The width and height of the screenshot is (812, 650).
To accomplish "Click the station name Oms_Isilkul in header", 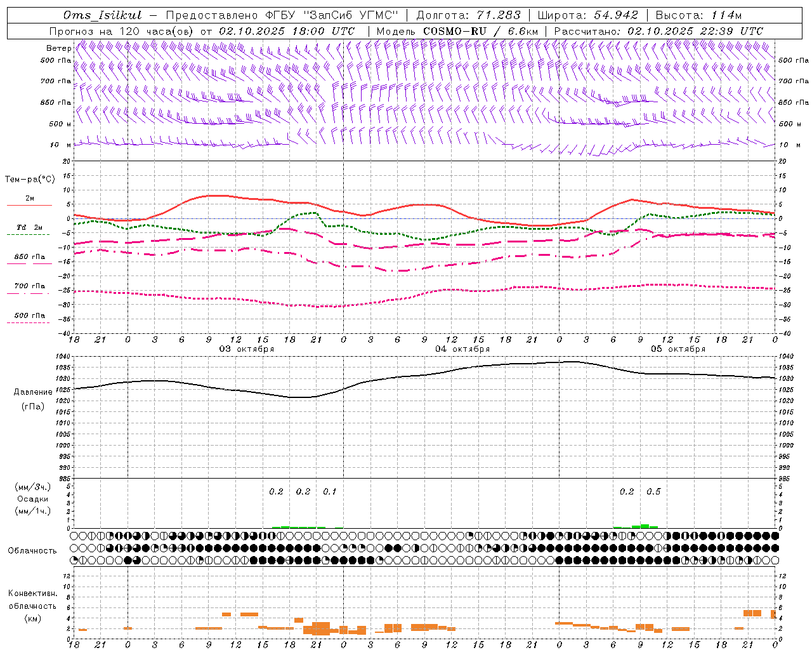I will coord(103,15).
